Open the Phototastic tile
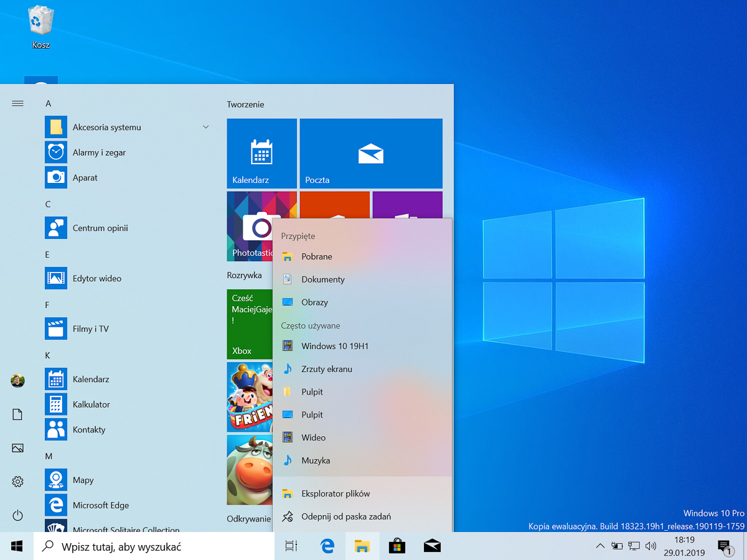This screenshot has height=560, width=747. click(250, 226)
